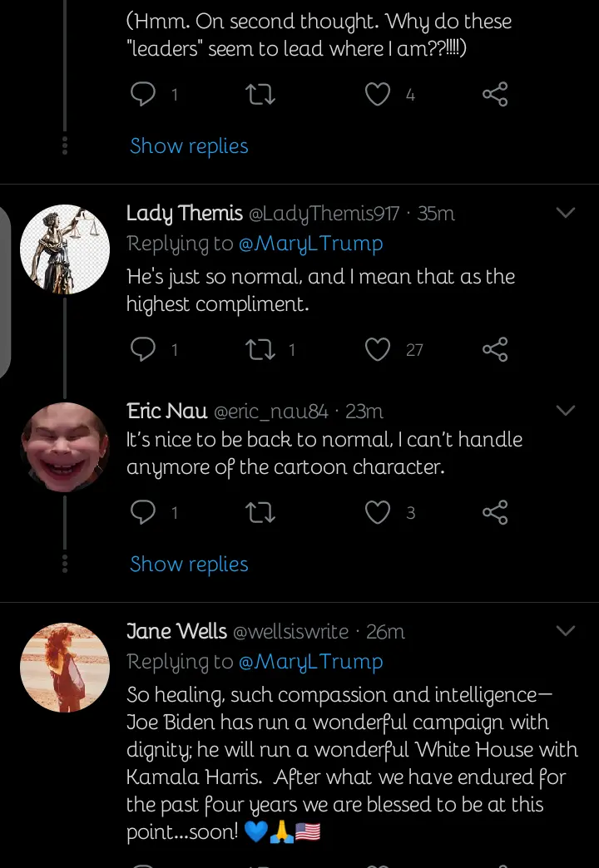Viewport: 599px width, 868px height.
Task: Retweet Eric Nau's cartoon character tweet
Action: 261,513
